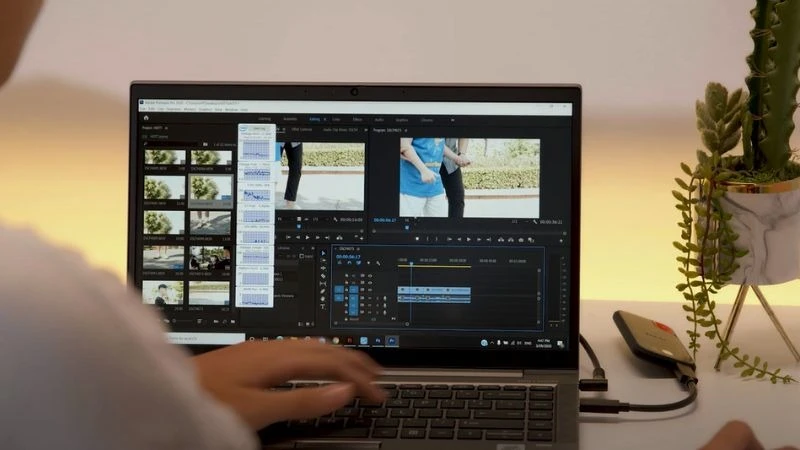Step forward one frame in Program monitor
Screen dimensions: 800x450
[479, 239]
